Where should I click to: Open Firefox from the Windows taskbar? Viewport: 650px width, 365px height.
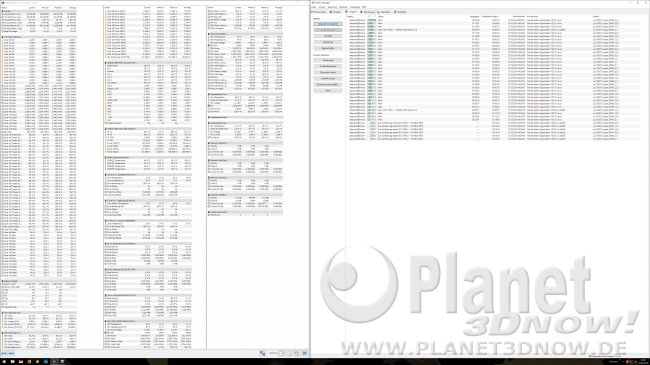pos(29,362)
